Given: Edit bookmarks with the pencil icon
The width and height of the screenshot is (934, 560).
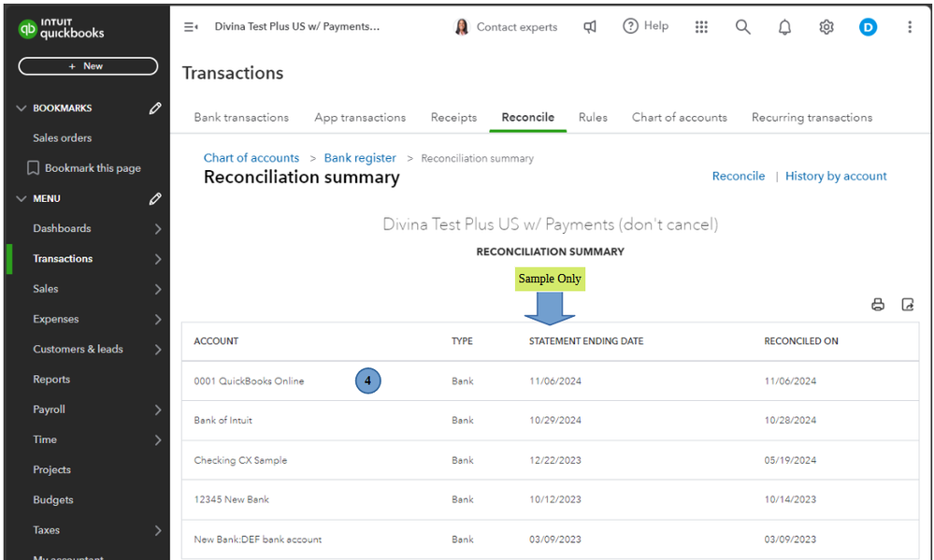Looking at the screenshot, I should (x=155, y=108).
